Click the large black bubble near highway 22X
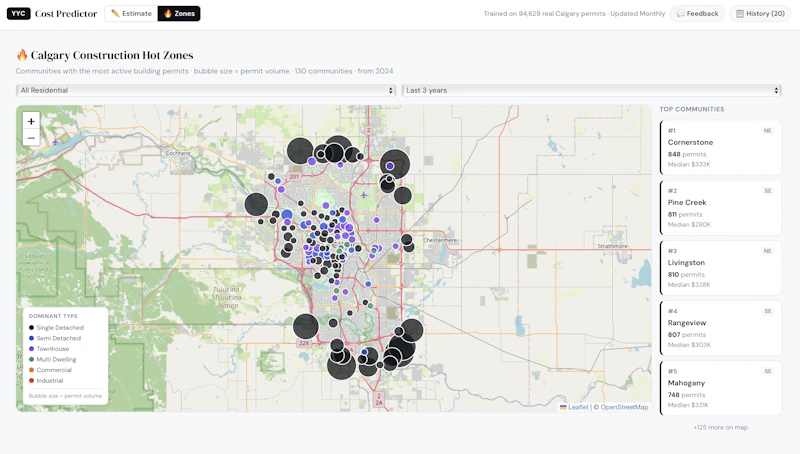800x454 pixels. pyautogui.click(x=306, y=326)
